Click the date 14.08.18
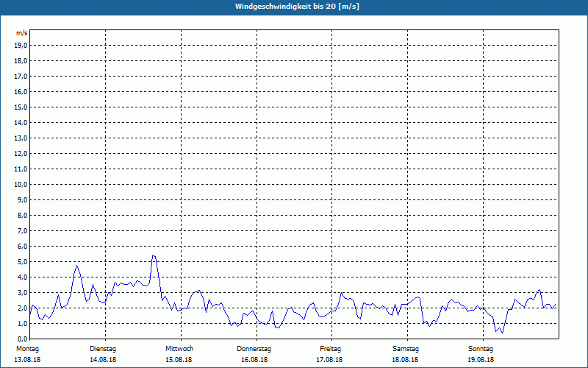 point(103,360)
